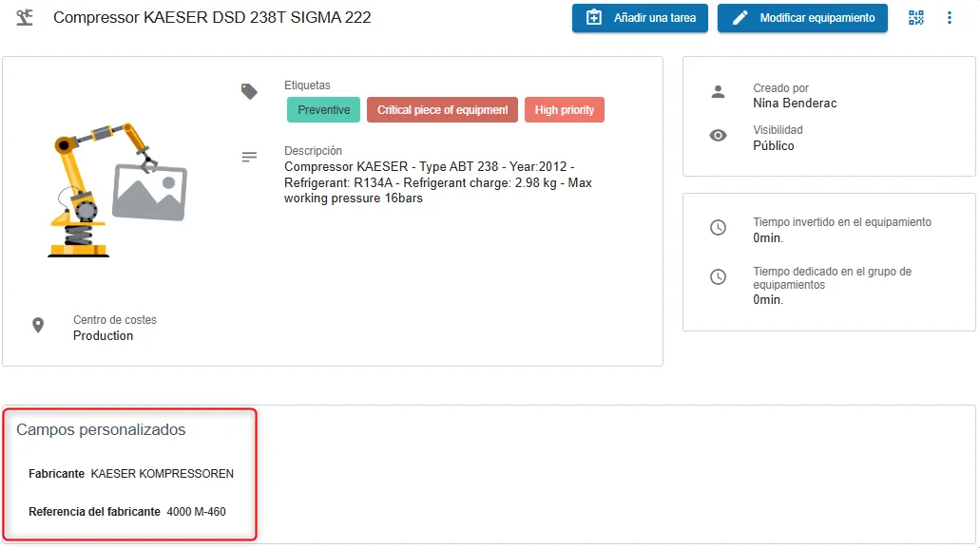Screen dimensions: 980x548
Task: Click the 'Campos personalizados' heading
Action: pos(101,429)
